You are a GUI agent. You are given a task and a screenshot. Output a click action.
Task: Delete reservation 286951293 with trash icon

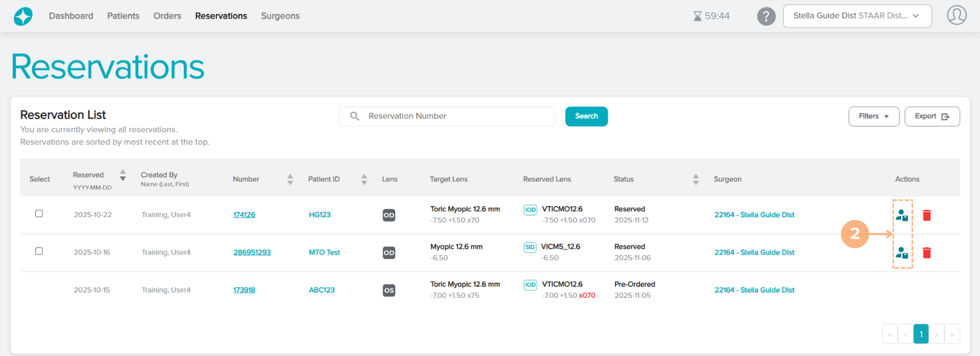(927, 253)
